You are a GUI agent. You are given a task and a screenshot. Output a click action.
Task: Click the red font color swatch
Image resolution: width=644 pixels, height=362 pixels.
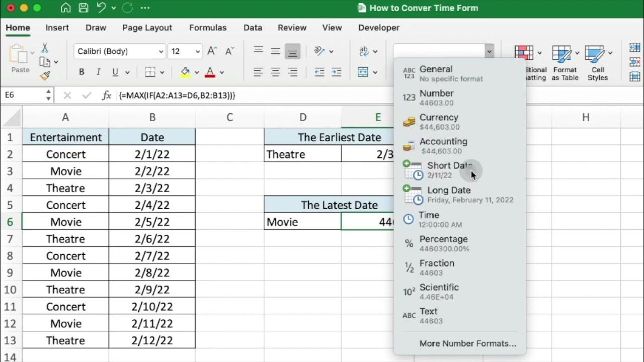pos(210,72)
